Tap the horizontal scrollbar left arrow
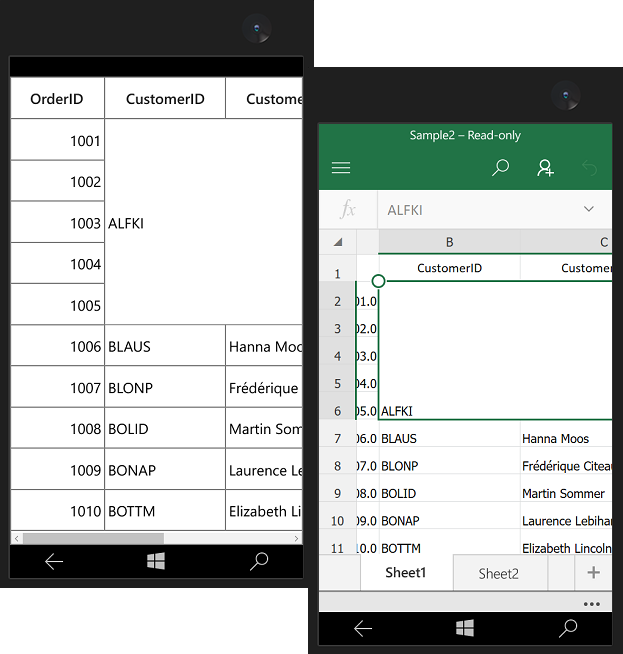The image size is (623, 654). (16, 538)
